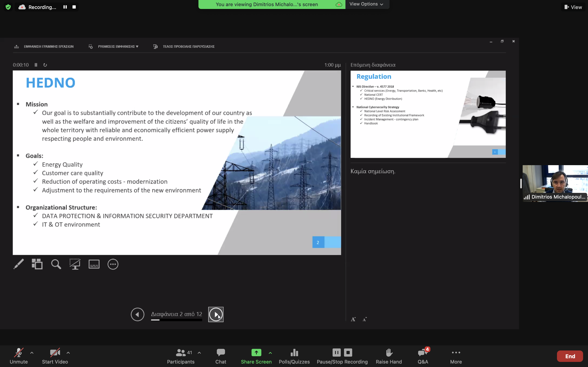Pause the presentation timer

[x=36, y=65]
